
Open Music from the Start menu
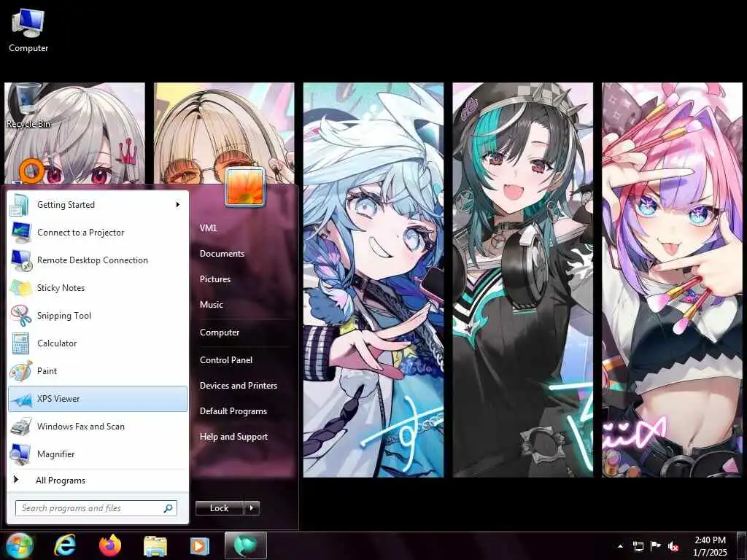211,305
